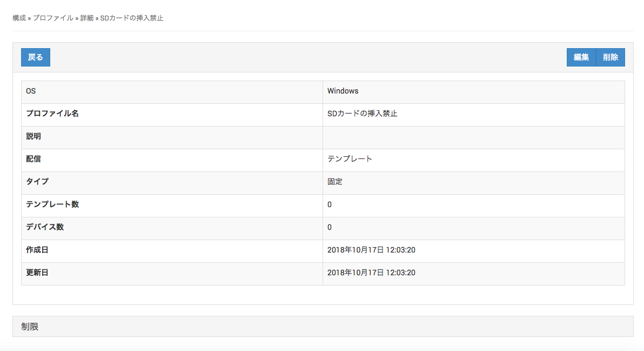Click the OS row label
This screenshot has width=644, height=351.
pyautogui.click(x=31, y=91)
